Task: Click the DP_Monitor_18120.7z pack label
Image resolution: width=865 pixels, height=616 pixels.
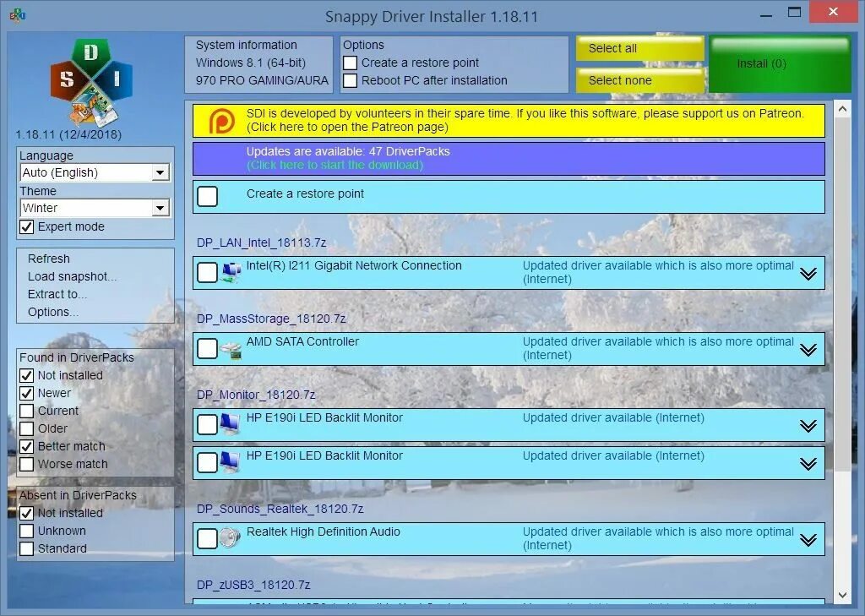Action: pyautogui.click(x=256, y=395)
